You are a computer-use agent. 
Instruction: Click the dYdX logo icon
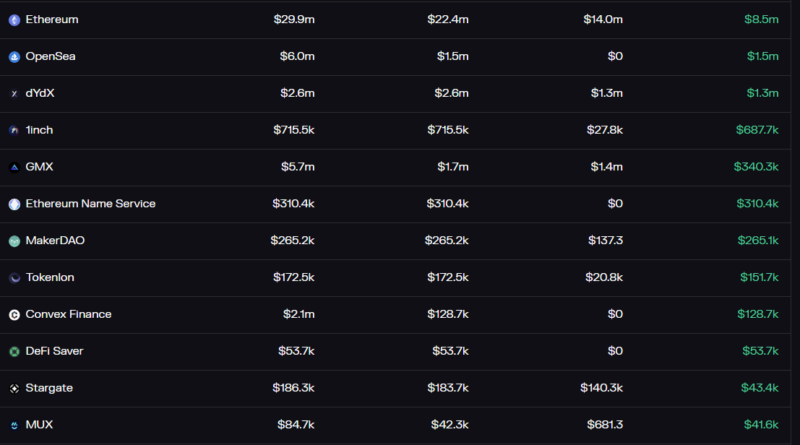tap(14, 94)
